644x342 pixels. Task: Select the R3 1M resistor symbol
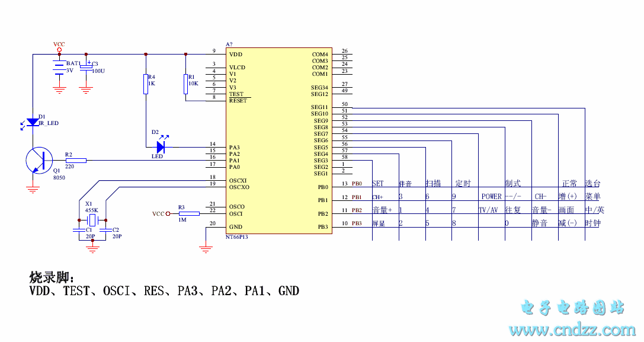point(189,213)
